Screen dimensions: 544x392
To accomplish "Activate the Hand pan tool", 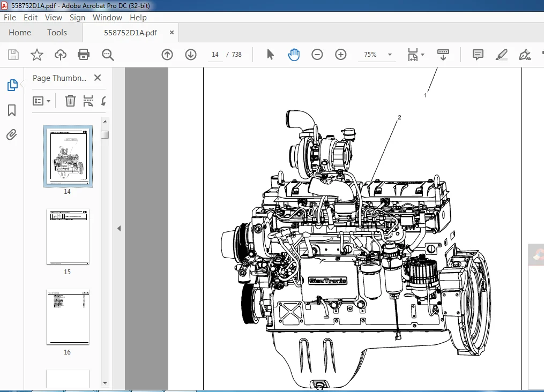I will 294,55.
